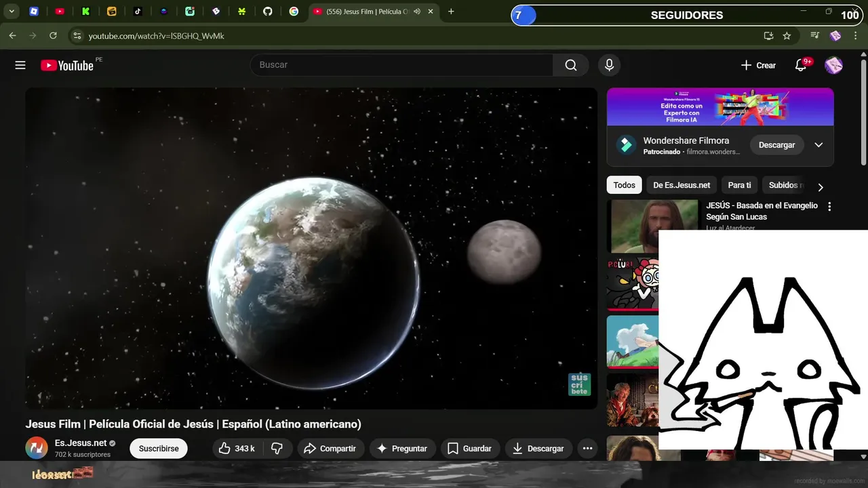Show next filter chips arrow
868x488 pixels.
(821, 187)
